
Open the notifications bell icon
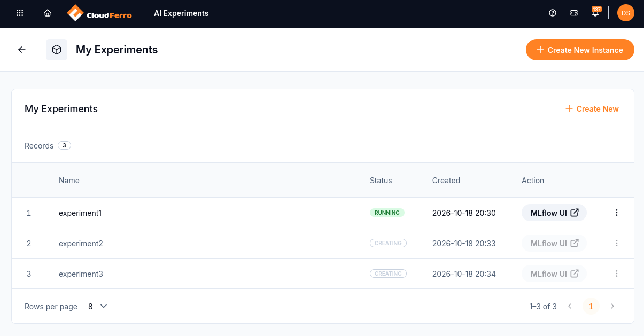pyautogui.click(x=595, y=12)
